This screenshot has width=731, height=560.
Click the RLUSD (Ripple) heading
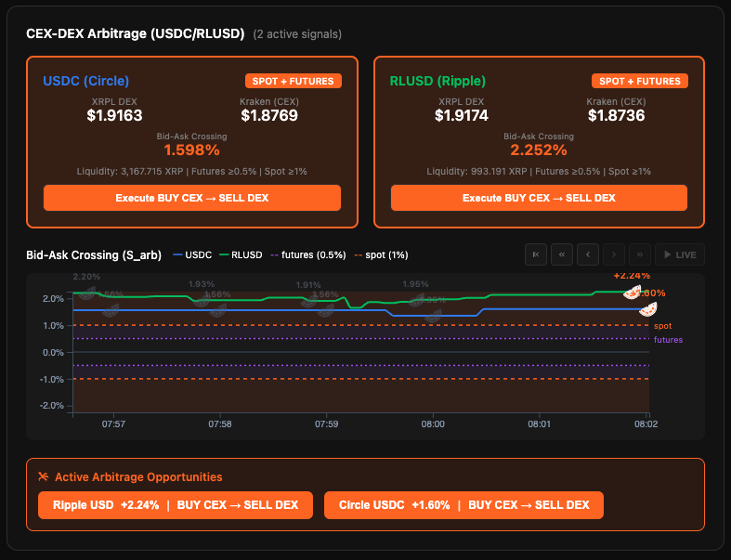[437, 81]
